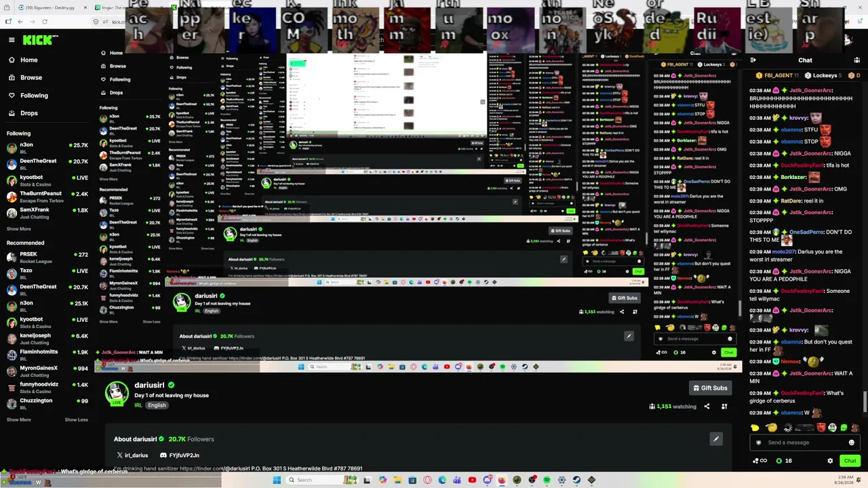Expand Show More under main sidebar Recommended list
Screen dimensions: 868x488
tap(18, 420)
